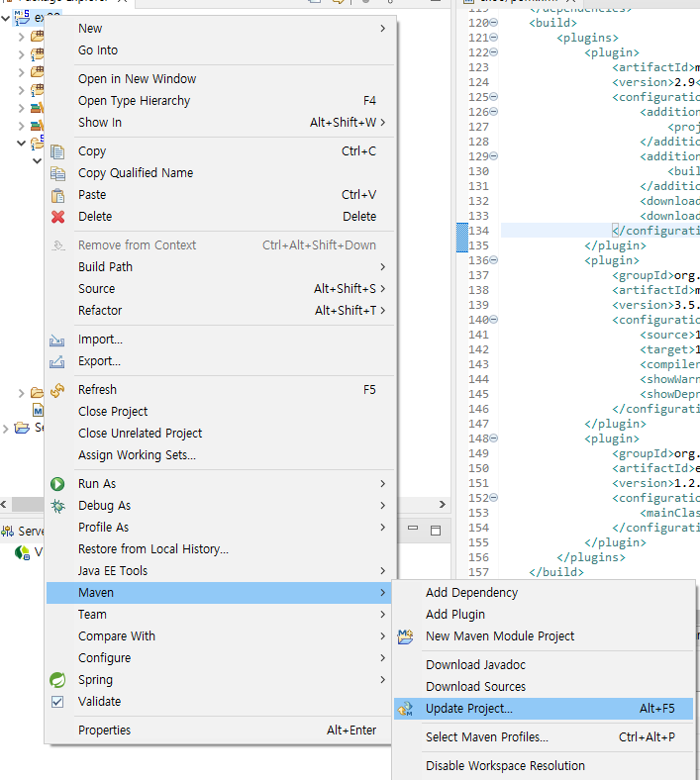Click the maximize view icon near Servers
The image size is (700, 780).
(x=436, y=531)
